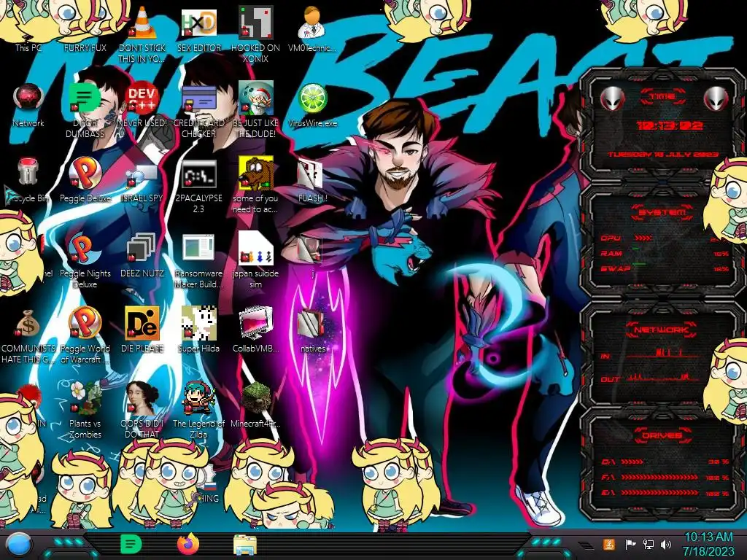
Task: Click the NETWORK header in the widget
Action: click(662, 330)
